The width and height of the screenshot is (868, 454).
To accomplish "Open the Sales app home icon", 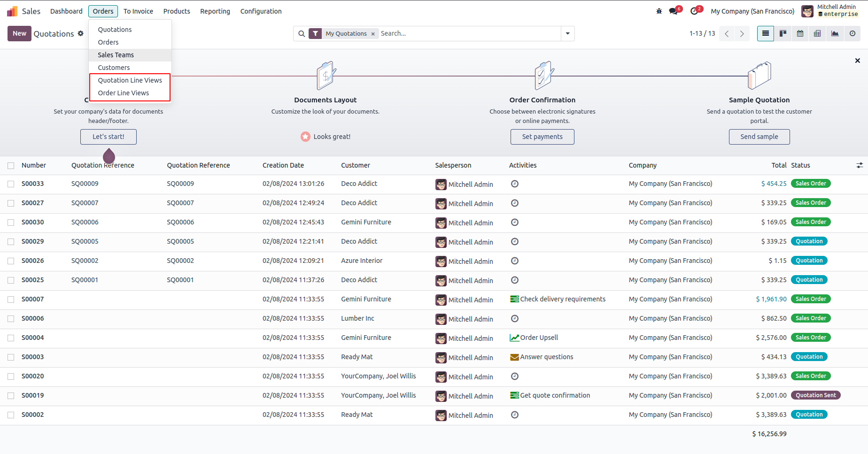I will [x=12, y=11].
